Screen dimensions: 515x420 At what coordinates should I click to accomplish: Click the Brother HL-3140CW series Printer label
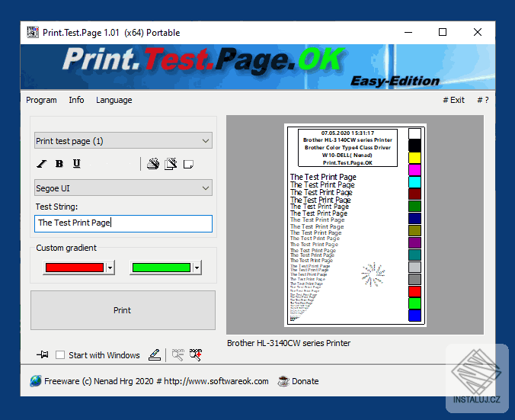click(289, 343)
